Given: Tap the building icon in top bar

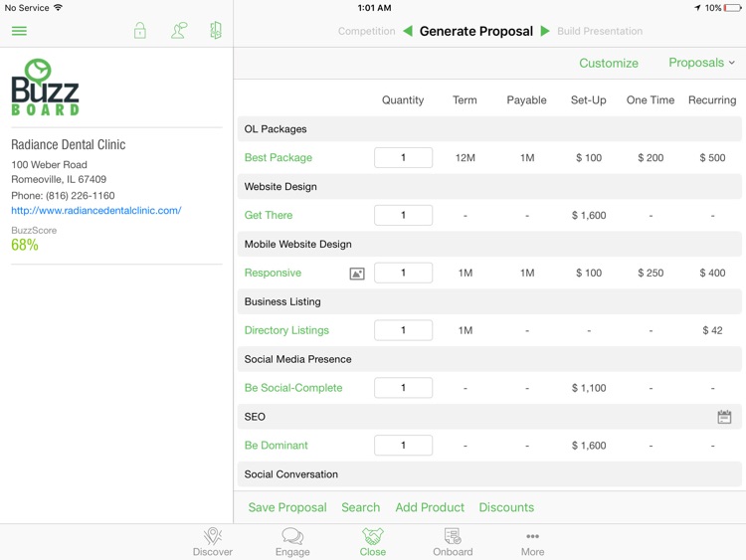Looking at the screenshot, I should (216, 31).
